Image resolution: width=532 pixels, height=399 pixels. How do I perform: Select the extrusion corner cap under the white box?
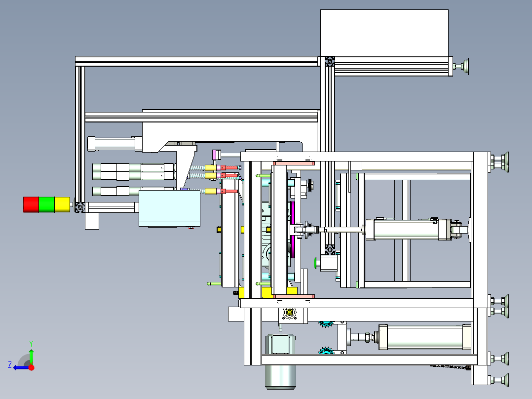click(x=330, y=61)
